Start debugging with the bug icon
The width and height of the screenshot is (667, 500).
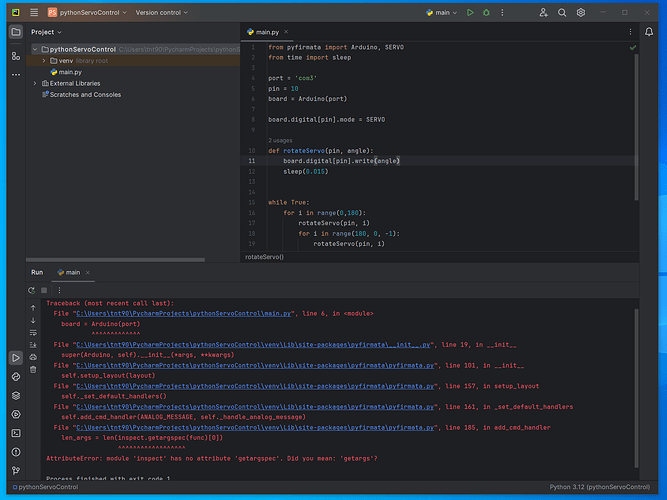tap(486, 13)
